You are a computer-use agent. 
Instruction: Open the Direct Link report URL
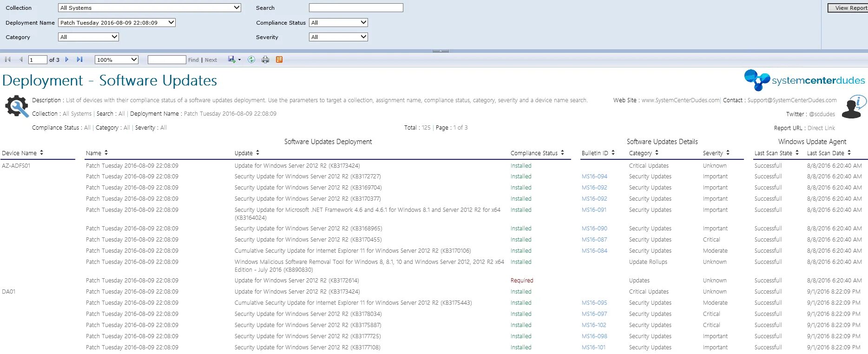821,128
